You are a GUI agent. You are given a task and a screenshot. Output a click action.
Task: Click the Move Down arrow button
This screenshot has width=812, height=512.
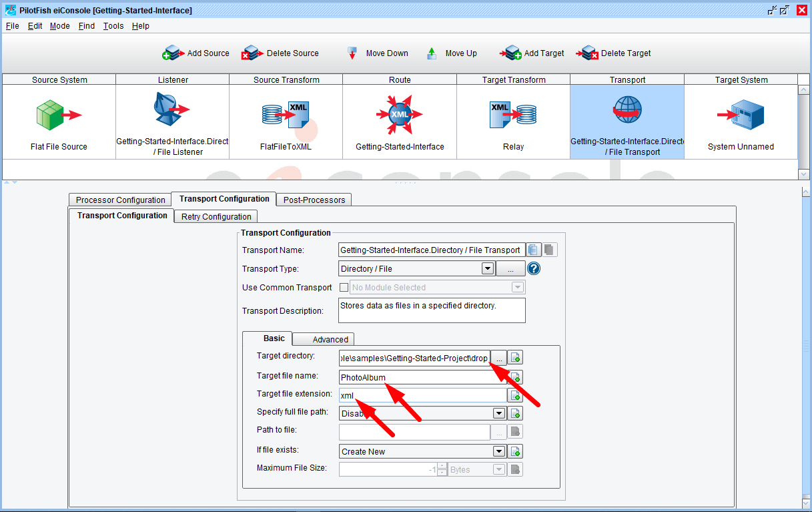point(377,53)
